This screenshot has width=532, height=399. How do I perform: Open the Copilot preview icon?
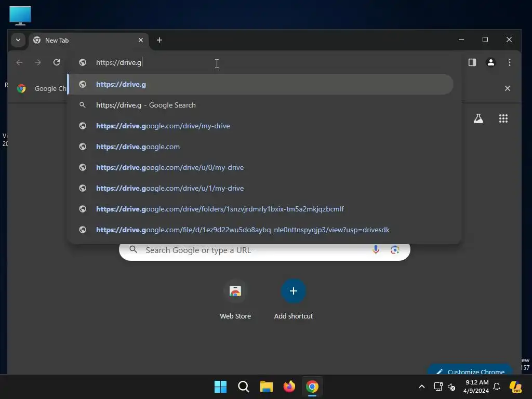(515, 387)
